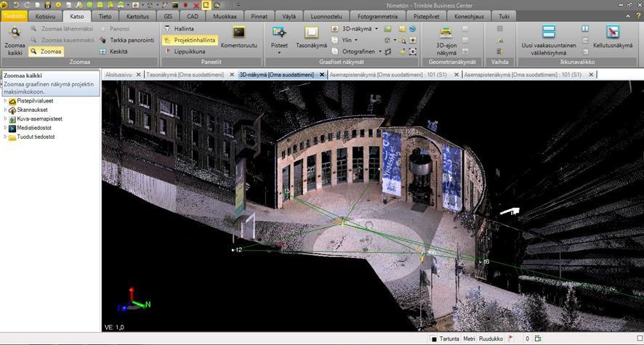
Task: Click the save icon in quick toolbar
Action: [x=48, y=5]
